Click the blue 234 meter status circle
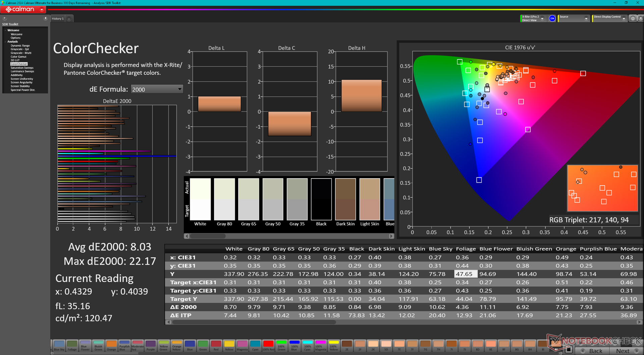This screenshot has width=644, height=355. pos(552,18)
